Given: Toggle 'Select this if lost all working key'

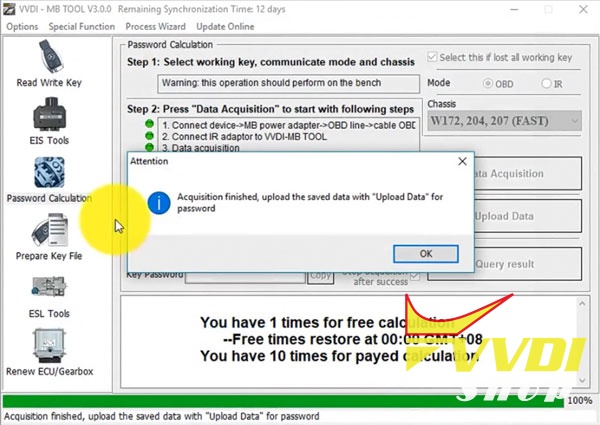Looking at the screenshot, I should [x=432, y=57].
